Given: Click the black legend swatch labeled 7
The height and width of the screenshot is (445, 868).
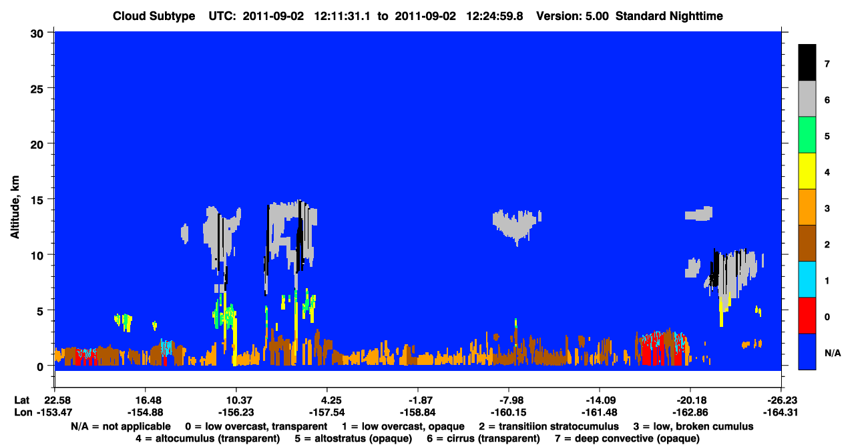Looking at the screenshot, I should pyautogui.click(x=807, y=63).
